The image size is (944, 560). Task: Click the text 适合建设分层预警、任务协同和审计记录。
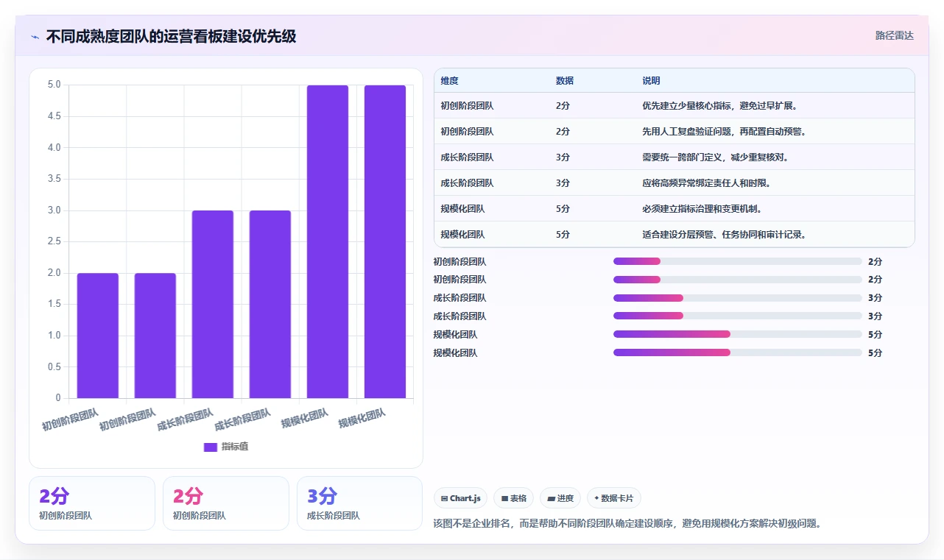coord(725,235)
